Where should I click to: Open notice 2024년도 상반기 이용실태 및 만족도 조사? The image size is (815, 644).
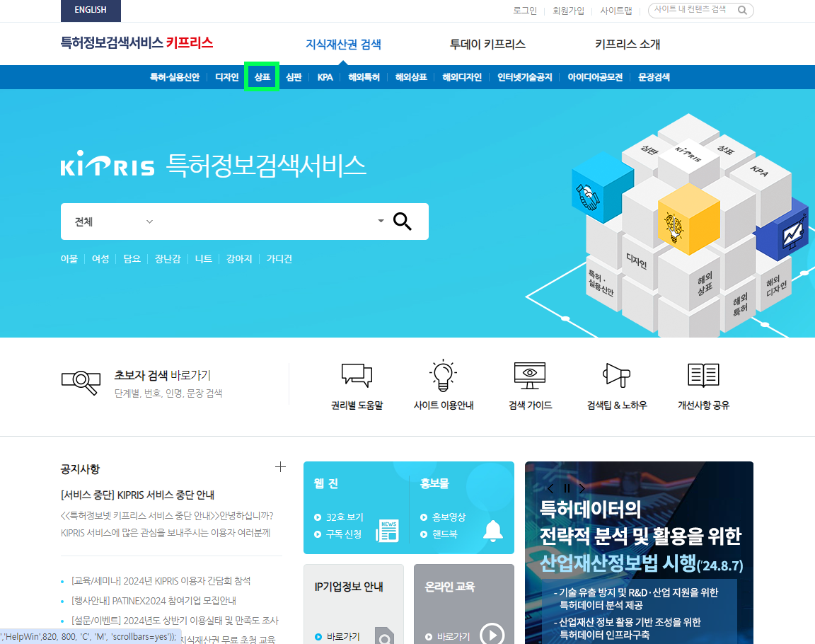click(175, 620)
